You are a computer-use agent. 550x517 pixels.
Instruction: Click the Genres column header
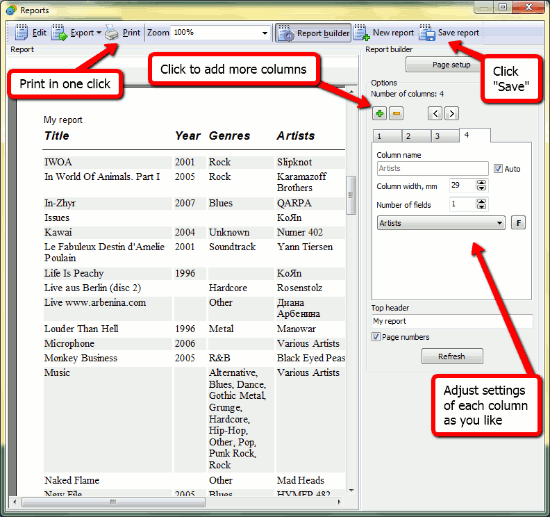click(230, 136)
